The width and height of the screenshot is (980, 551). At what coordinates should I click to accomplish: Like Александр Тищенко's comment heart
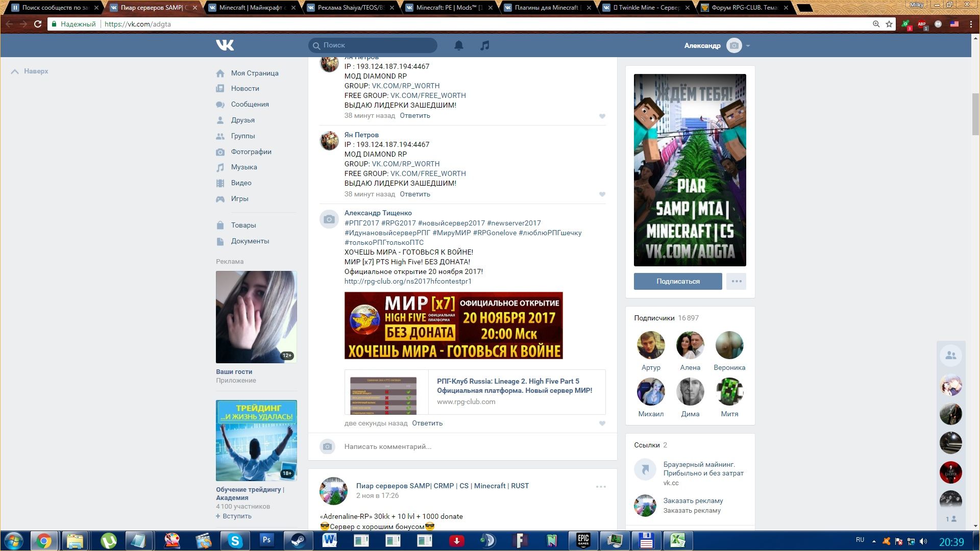[x=602, y=423]
